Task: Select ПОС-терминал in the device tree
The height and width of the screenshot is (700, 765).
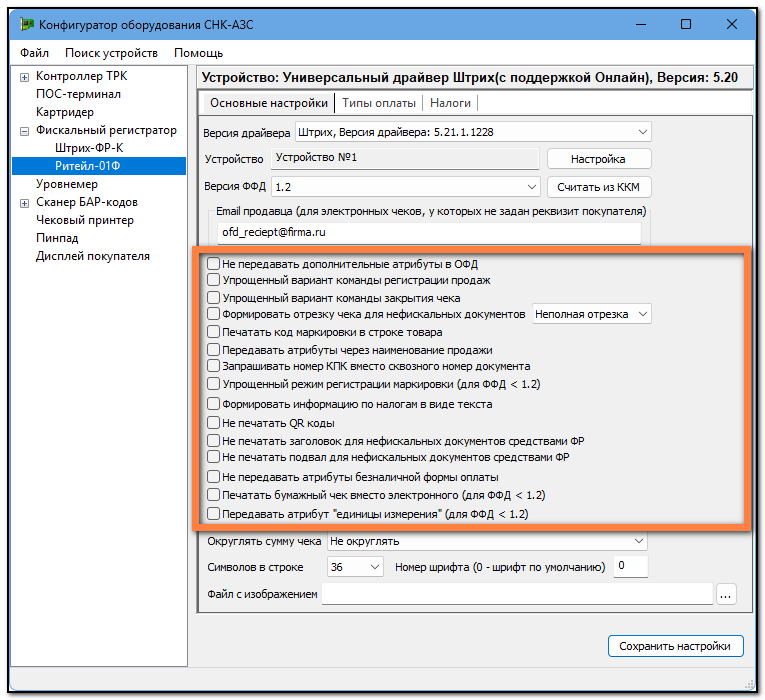Action: tap(78, 94)
